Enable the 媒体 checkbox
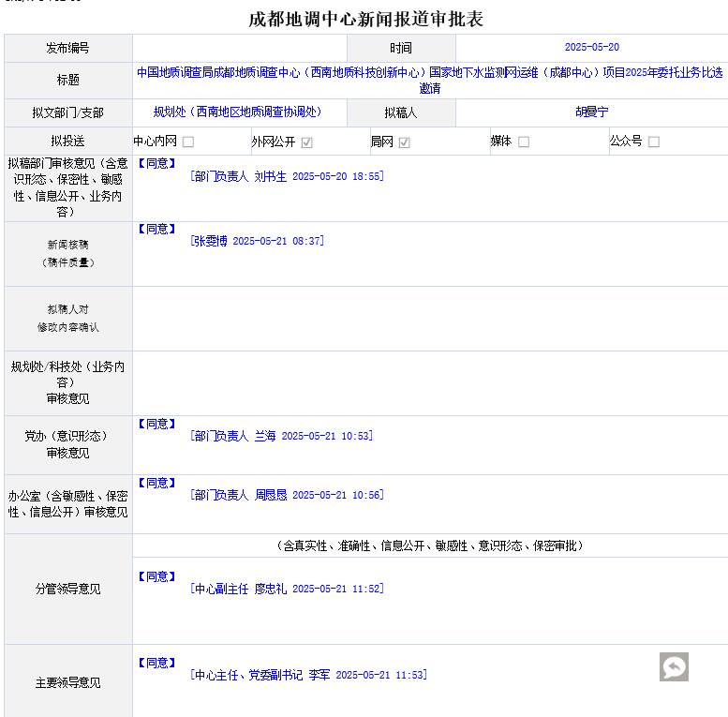This screenshot has width=728, height=717. point(524,142)
